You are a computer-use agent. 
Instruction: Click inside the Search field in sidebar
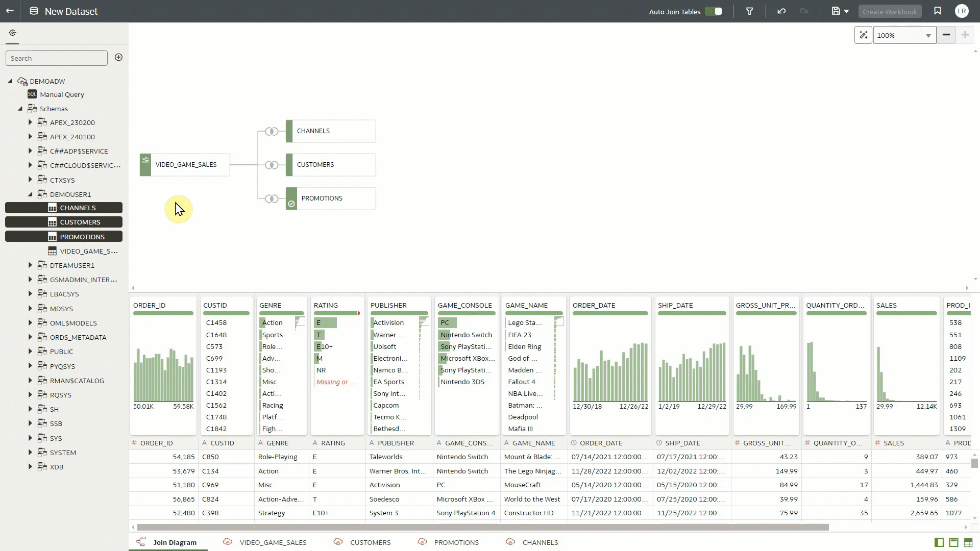tap(56, 58)
